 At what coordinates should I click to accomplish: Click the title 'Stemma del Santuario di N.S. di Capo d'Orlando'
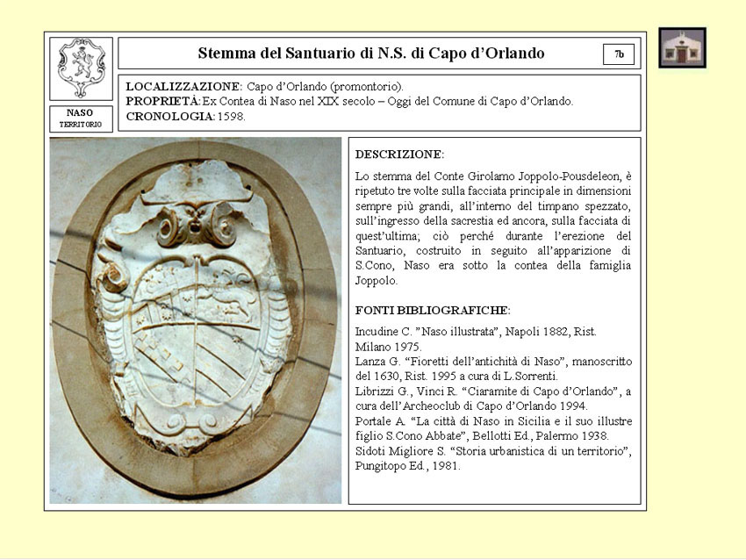click(x=371, y=53)
